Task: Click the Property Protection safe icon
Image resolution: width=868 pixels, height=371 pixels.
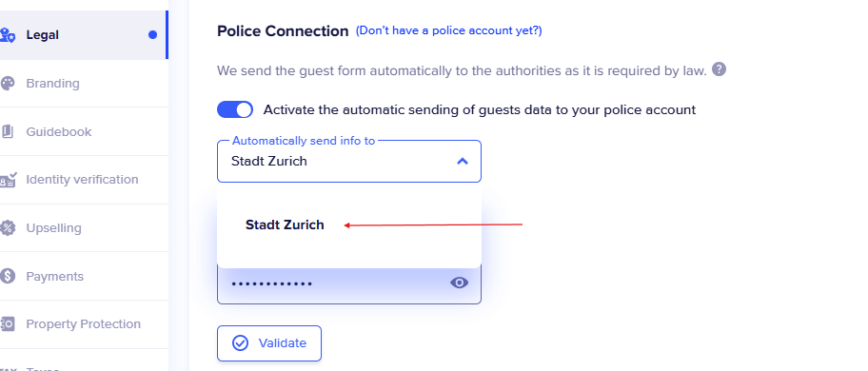Action: pos(8,324)
